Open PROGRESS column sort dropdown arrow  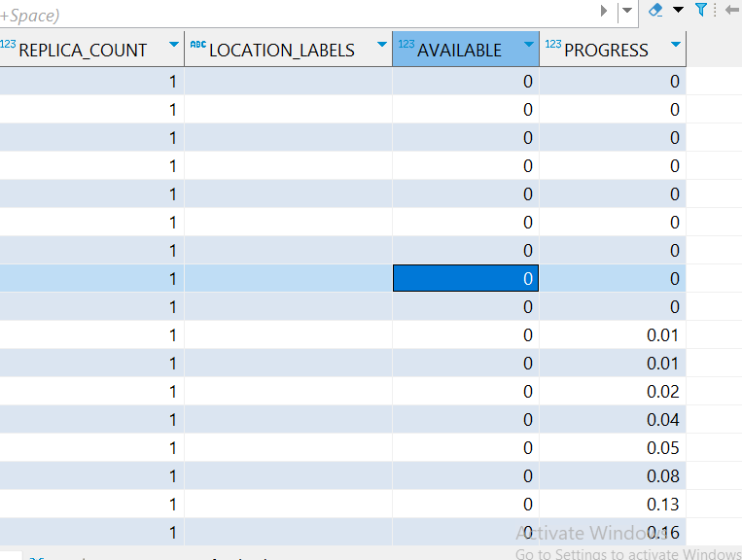[675, 45]
